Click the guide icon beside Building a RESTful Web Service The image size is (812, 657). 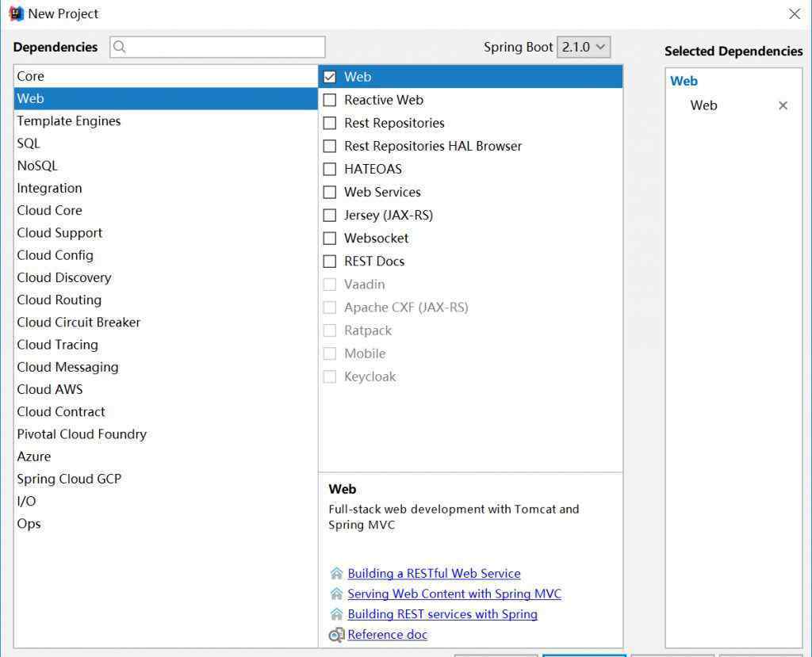click(336, 574)
